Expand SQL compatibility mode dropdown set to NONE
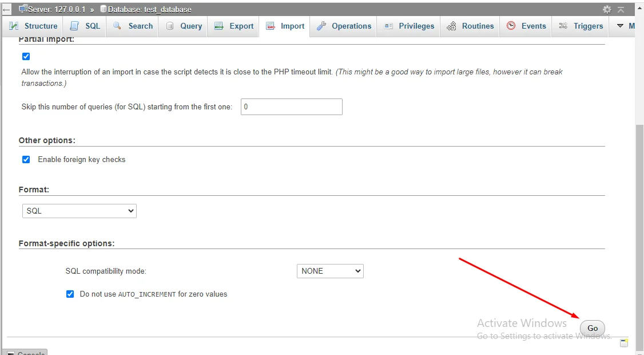The width and height of the screenshot is (644, 355). [x=330, y=271]
